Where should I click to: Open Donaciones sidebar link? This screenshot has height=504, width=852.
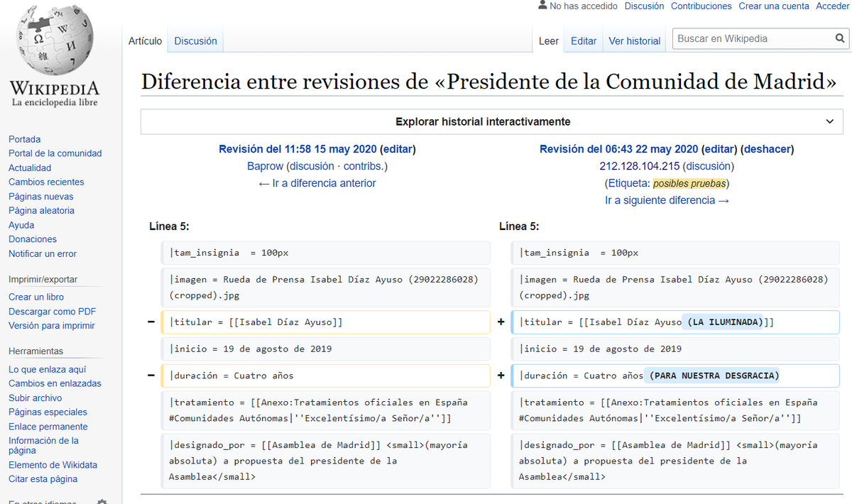point(33,239)
